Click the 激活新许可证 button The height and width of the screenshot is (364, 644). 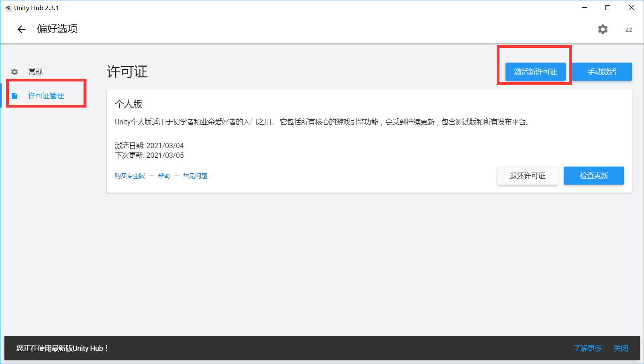point(535,72)
